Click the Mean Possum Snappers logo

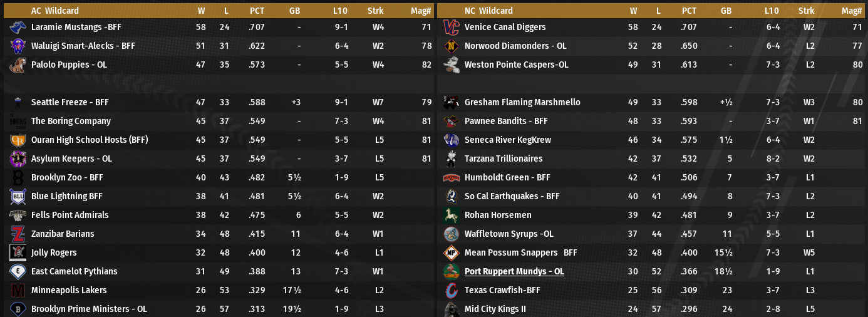pos(451,253)
